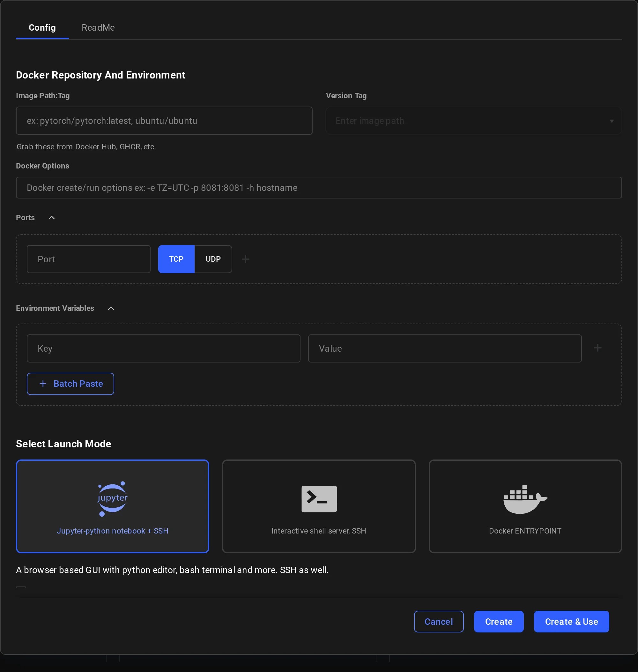Screen dimensions: 638x672
Task: Click the Docker Options input field
Action: point(319,188)
